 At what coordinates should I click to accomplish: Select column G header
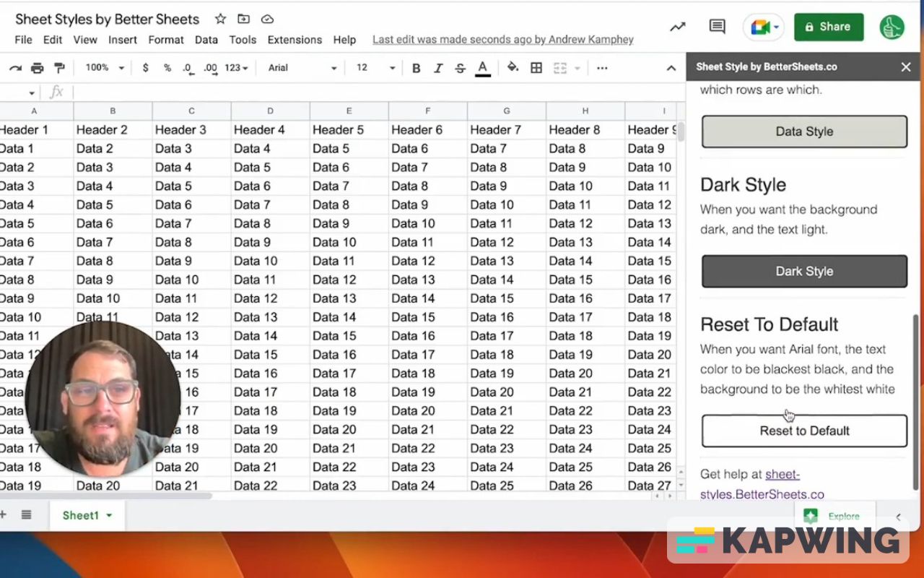[x=507, y=111]
